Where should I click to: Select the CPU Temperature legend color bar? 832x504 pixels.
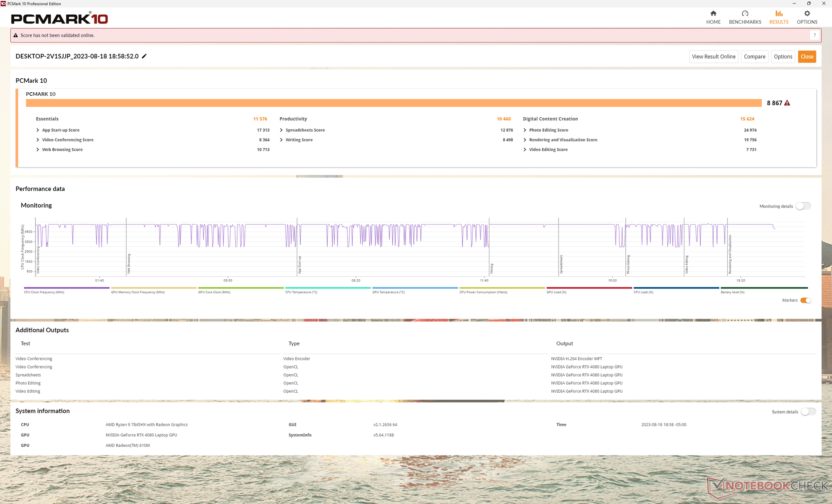tap(328, 288)
